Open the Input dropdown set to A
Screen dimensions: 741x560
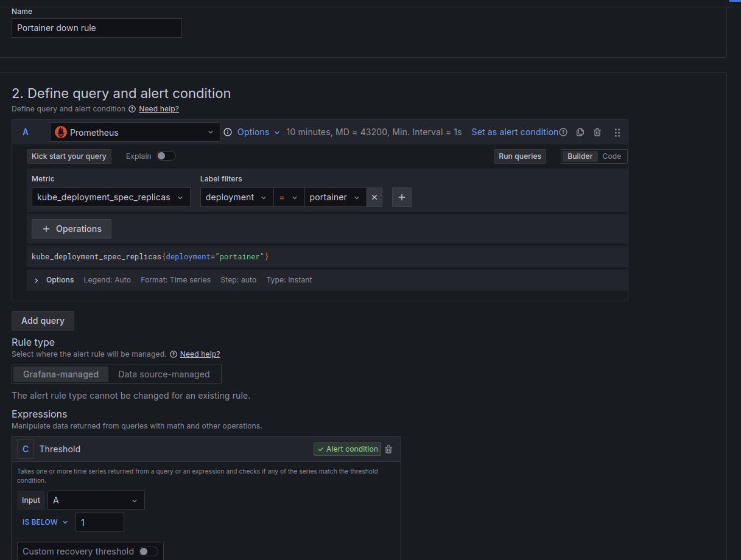point(96,500)
